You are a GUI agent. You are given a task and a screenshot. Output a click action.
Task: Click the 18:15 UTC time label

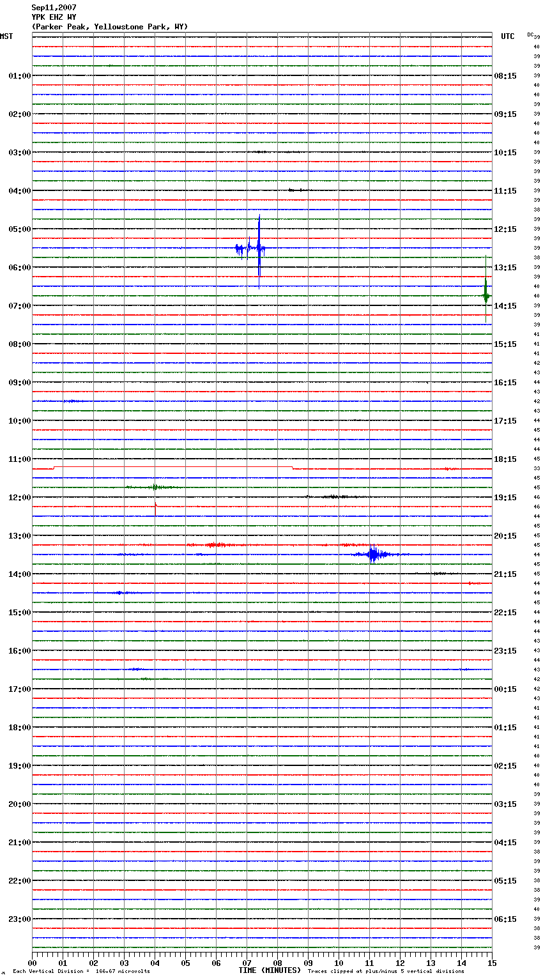(505, 459)
